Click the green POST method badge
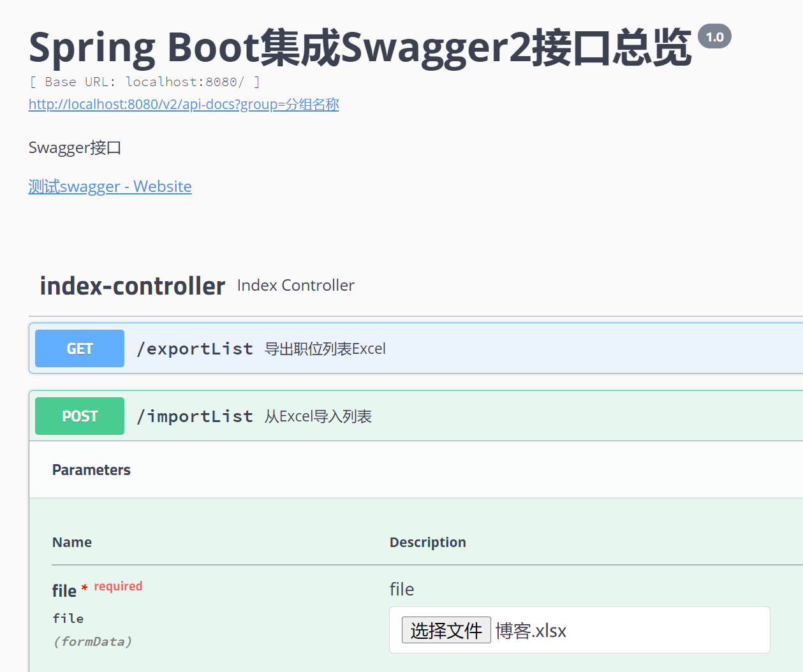Image resolution: width=803 pixels, height=672 pixels. tap(80, 416)
